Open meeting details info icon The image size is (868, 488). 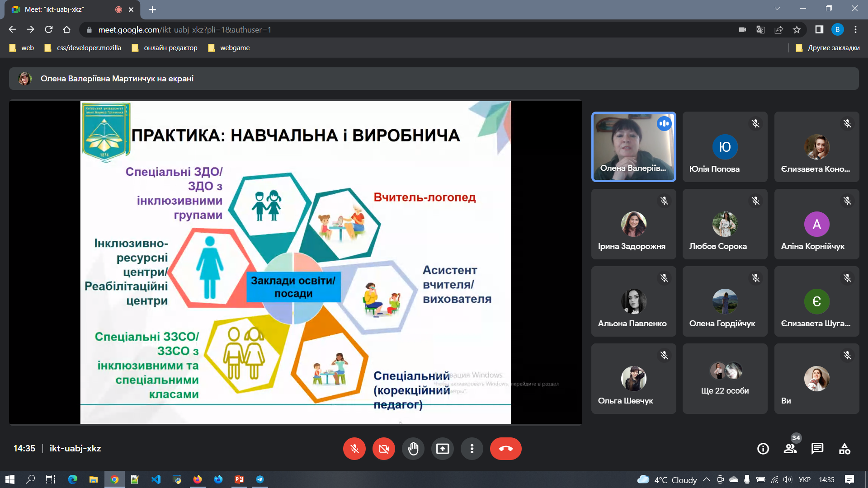[x=763, y=449]
